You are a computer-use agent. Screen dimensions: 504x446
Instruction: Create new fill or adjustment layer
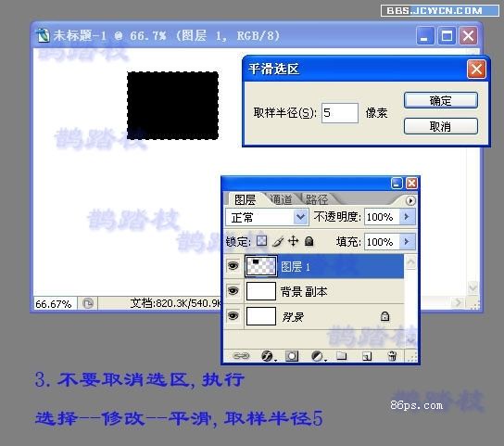click(318, 356)
